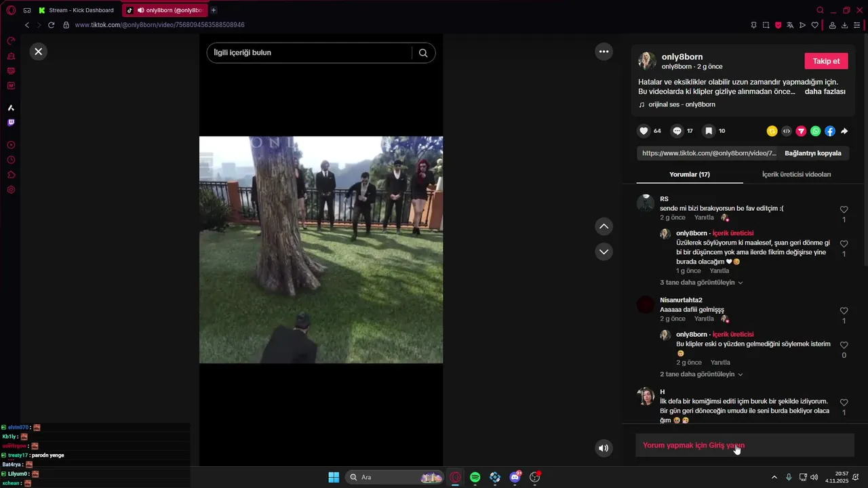Open the Opera GX main menu logo
This screenshot has width=868, height=488.
coord(11,10)
